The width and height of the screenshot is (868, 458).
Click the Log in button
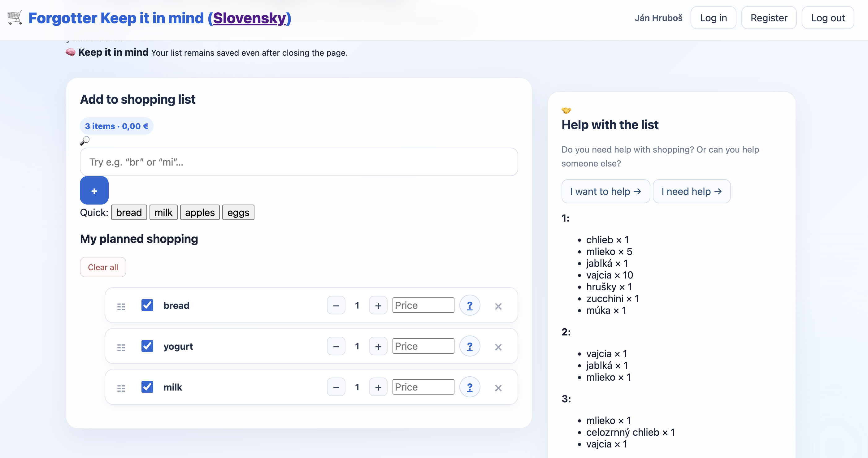click(x=713, y=18)
